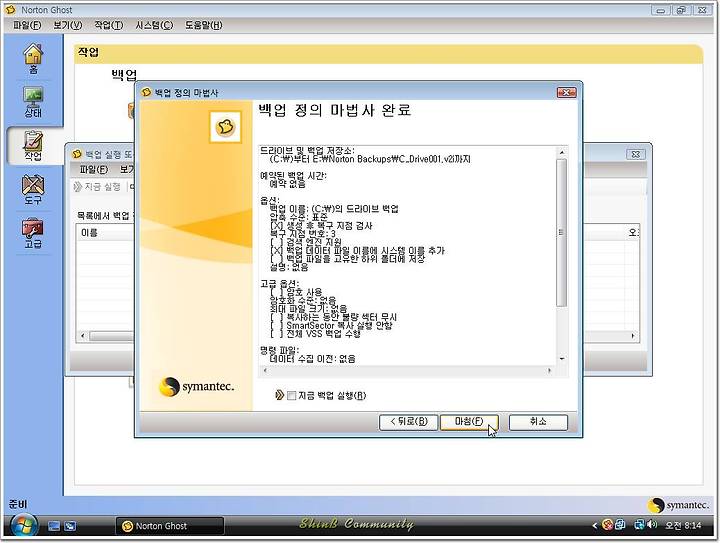Select the 작업 (Tasks) sidebar icon
This screenshot has height=543, width=720.
[x=33, y=146]
